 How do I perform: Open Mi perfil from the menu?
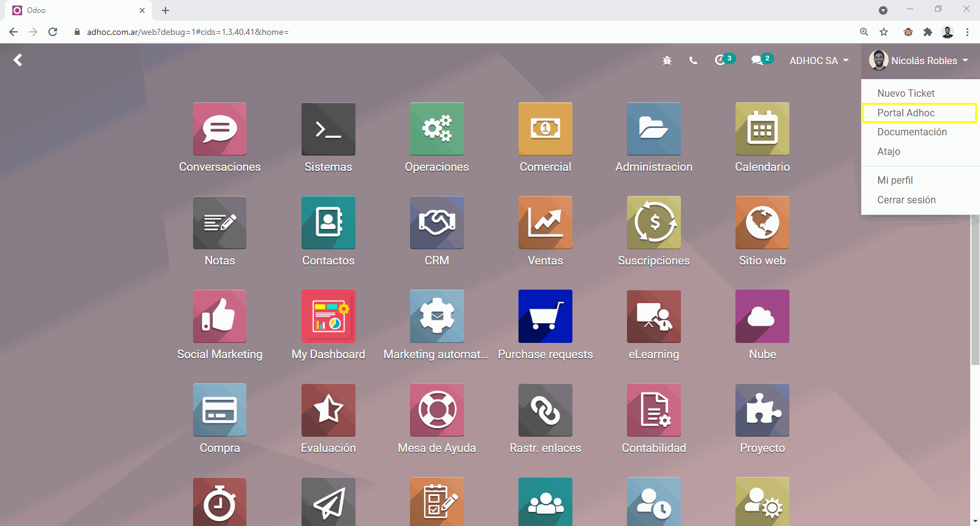click(x=895, y=180)
